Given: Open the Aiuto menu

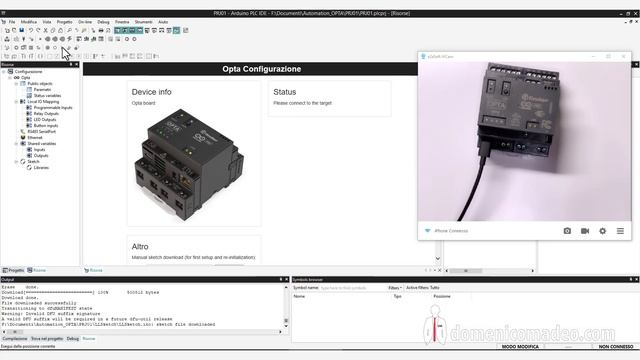Looking at the screenshot, I should [x=163, y=22].
